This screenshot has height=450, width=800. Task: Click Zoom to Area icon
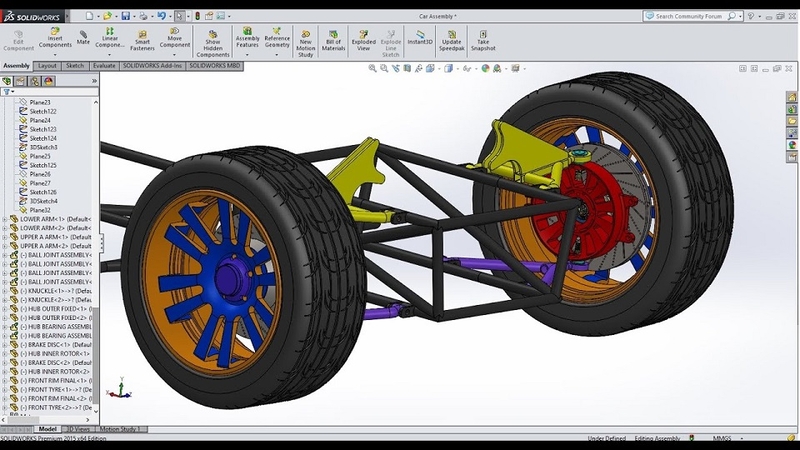tap(384, 68)
